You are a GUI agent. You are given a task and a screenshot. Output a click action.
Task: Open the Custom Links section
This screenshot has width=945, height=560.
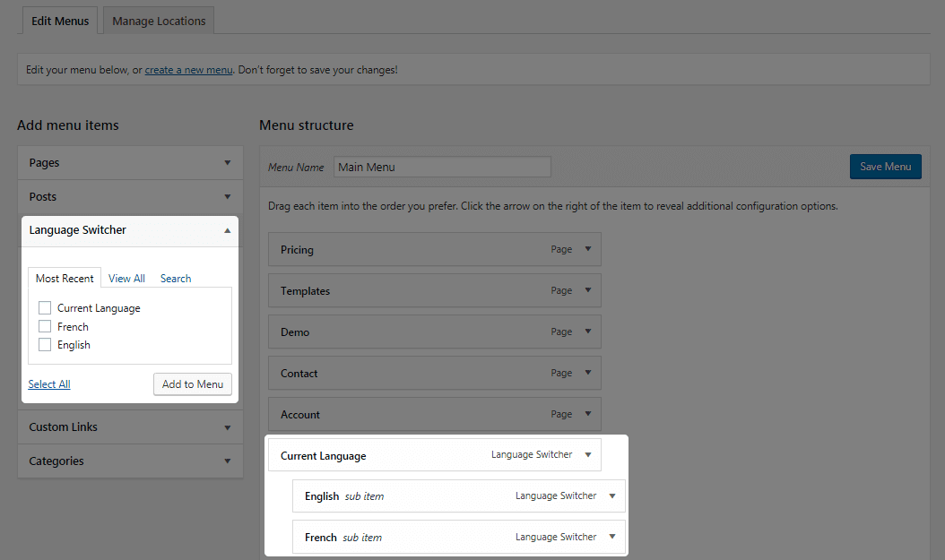point(228,427)
